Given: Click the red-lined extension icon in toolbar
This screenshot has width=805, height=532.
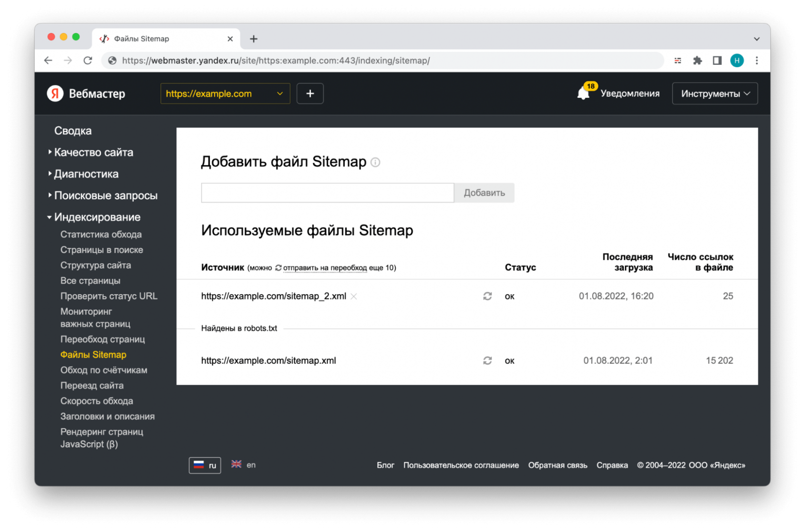Looking at the screenshot, I should pyautogui.click(x=678, y=61).
